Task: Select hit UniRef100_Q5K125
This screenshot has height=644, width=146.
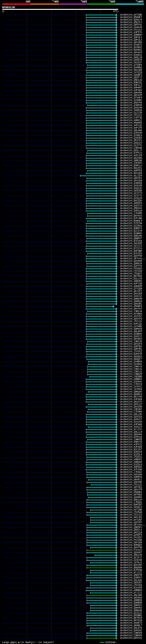Action: [131, 555]
